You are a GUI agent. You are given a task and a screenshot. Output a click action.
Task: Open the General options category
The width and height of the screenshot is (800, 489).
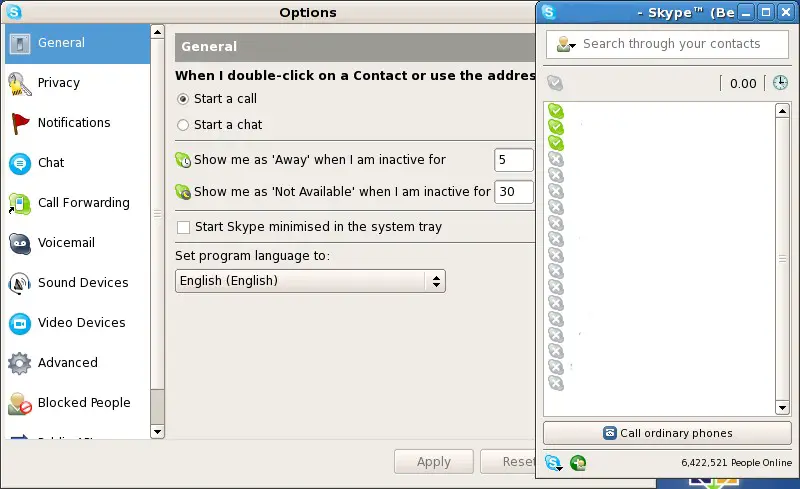tap(78, 43)
